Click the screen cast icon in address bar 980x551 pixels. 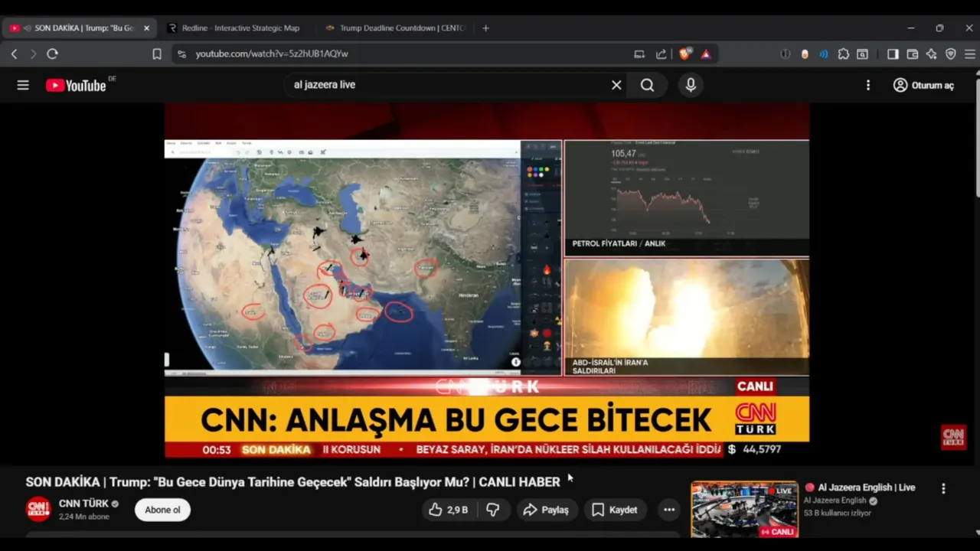[x=639, y=54]
